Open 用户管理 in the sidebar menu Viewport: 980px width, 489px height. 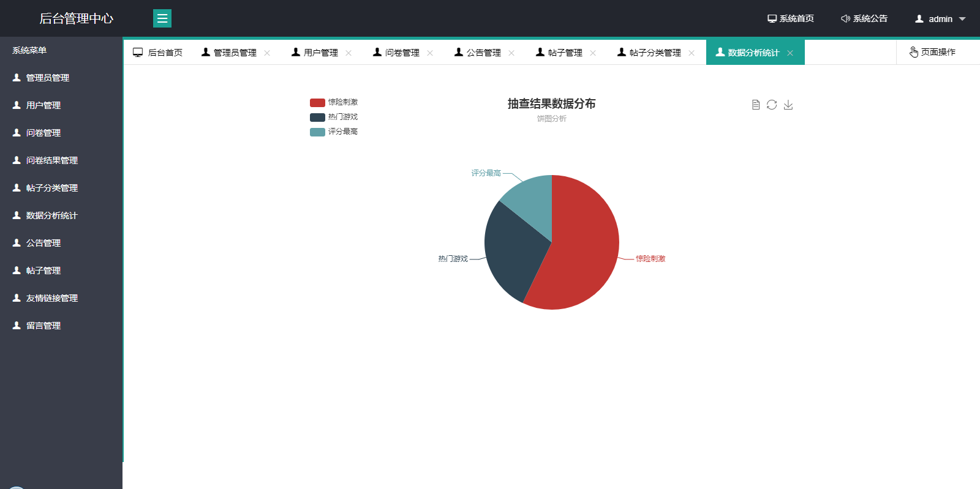pos(61,105)
